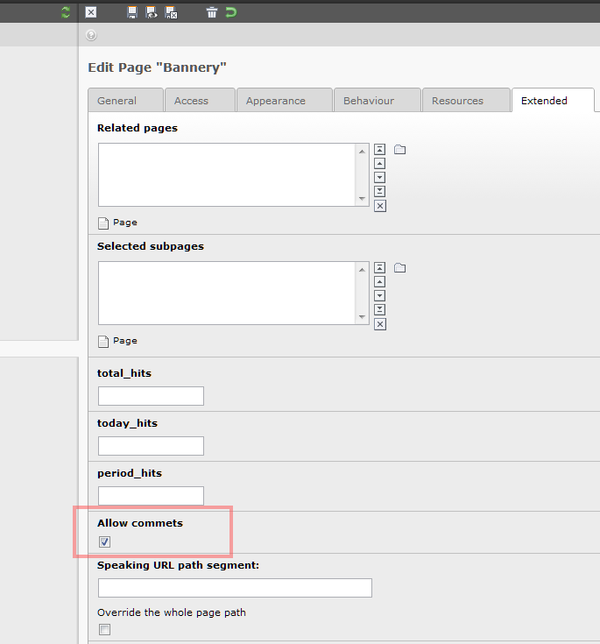
Task: Browse for records next to Related pages
Action: coord(400,150)
